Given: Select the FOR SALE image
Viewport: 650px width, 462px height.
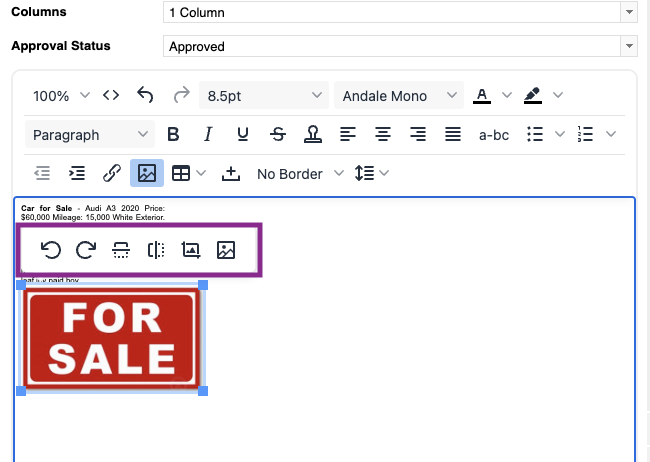Looking at the screenshot, I should (112, 338).
